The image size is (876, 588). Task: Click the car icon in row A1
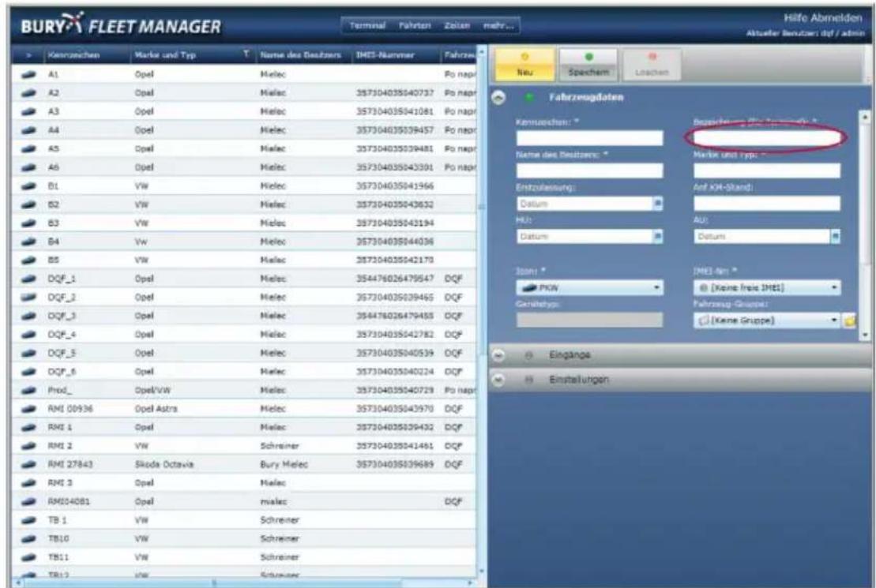pyautogui.click(x=28, y=74)
